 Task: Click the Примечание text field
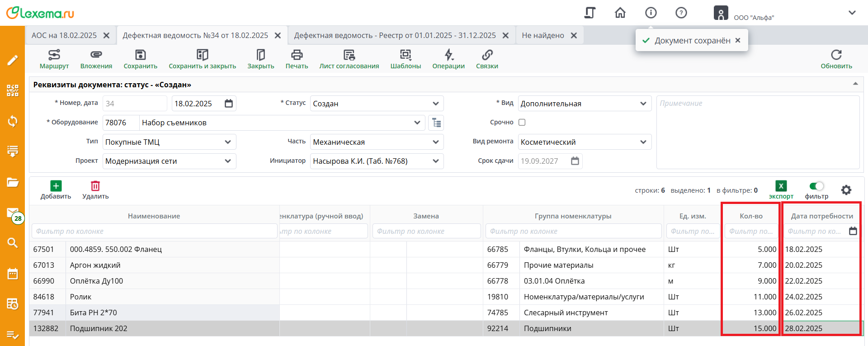(757, 132)
